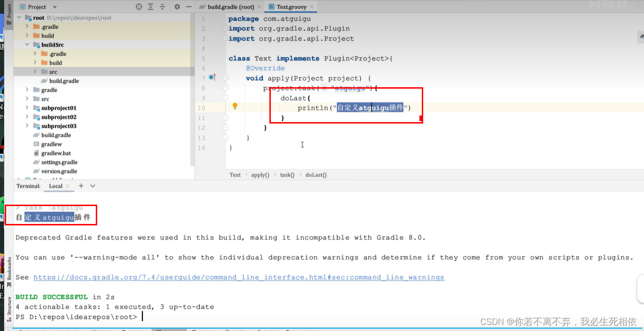Select settings.gradle in project tree
The image size is (644, 331).
pos(59,162)
